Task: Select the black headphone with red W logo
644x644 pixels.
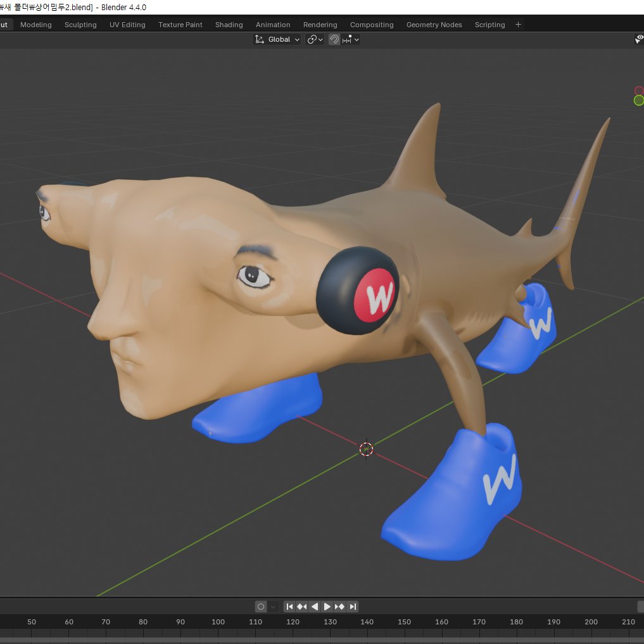Action: 357,291
